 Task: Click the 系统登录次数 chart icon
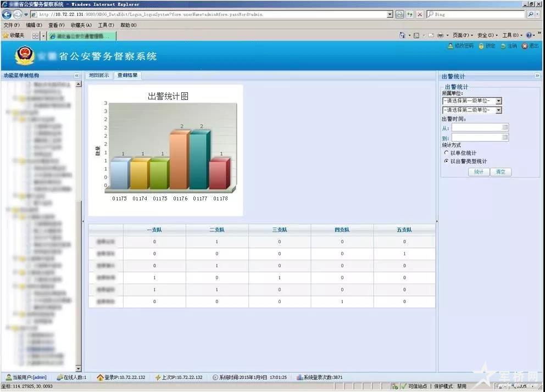tap(299, 377)
